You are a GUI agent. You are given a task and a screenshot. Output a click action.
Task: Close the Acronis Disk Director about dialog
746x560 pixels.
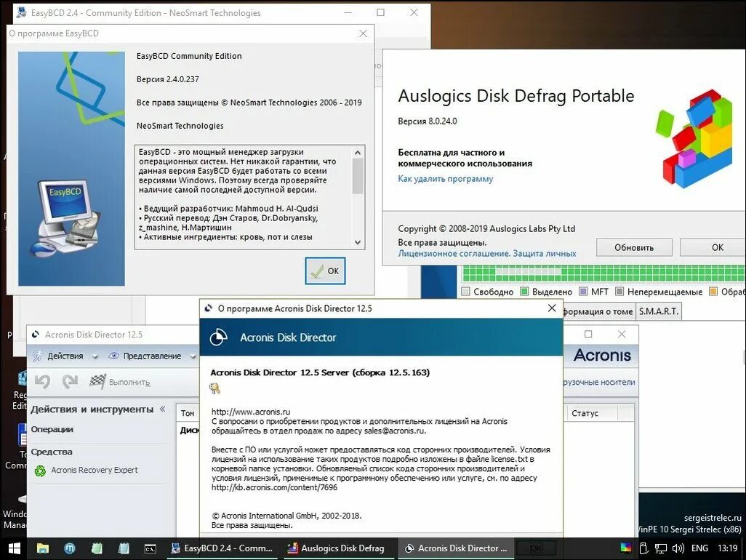[551, 308]
